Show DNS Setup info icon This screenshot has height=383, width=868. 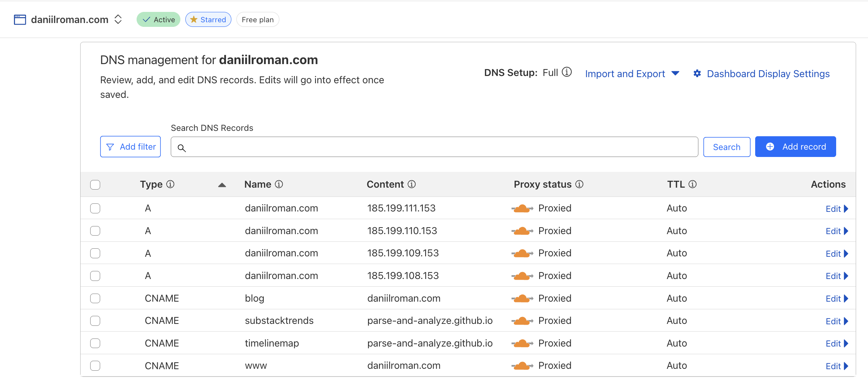coord(567,72)
